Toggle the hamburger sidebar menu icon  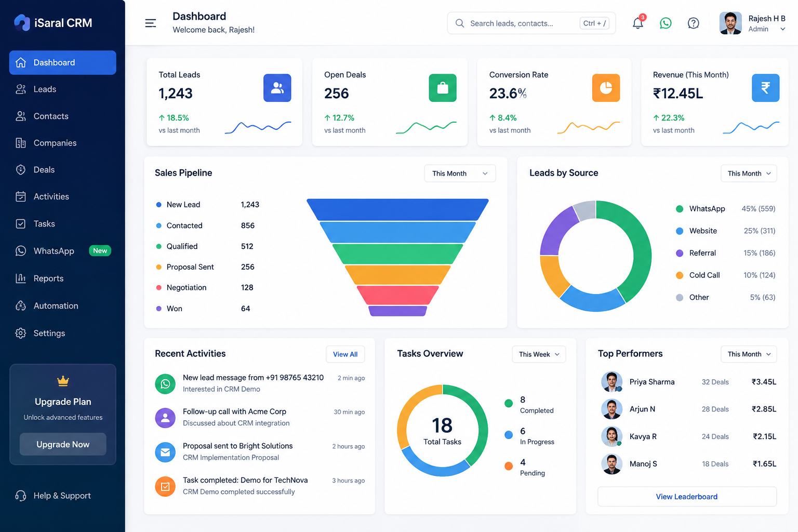[x=151, y=23]
